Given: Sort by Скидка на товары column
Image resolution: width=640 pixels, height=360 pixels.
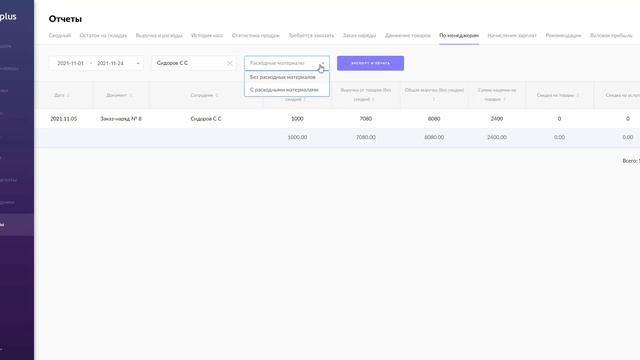Looking at the screenshot, I should pos(558,95).
